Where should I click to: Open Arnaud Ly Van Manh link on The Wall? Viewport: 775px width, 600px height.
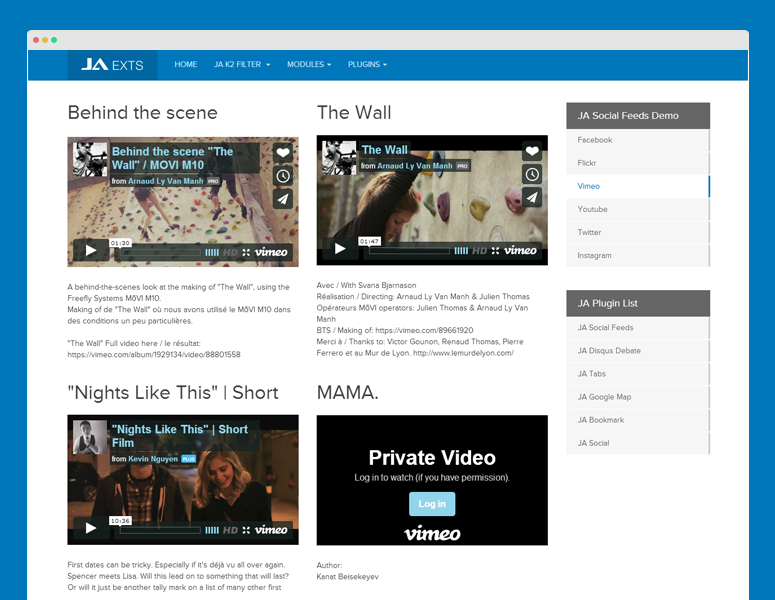click(x=415, y=166)
